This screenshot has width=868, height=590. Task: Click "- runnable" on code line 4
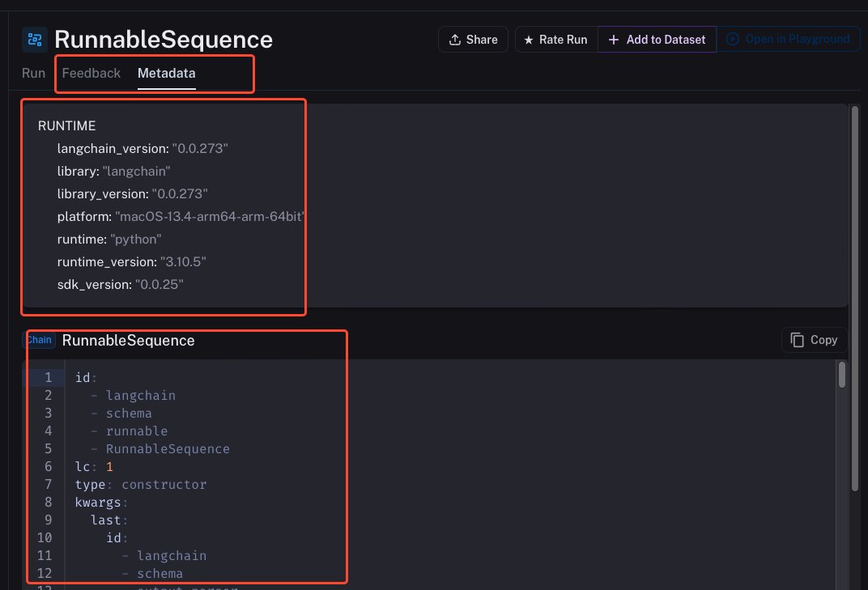tap(129, 431)
